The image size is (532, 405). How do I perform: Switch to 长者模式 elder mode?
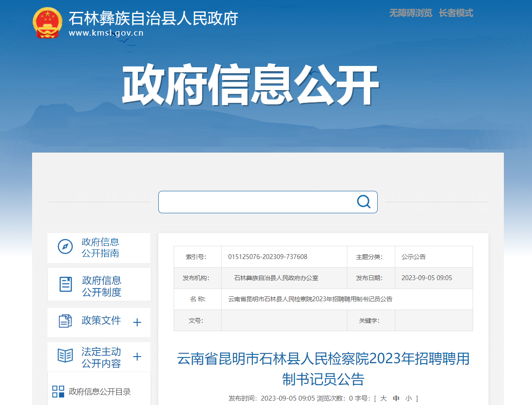click(456, 13)
